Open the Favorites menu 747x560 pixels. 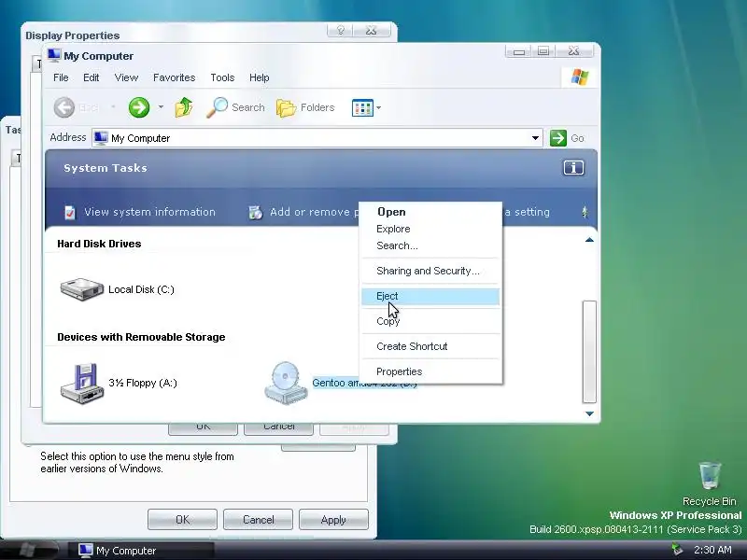coord(174,77)
